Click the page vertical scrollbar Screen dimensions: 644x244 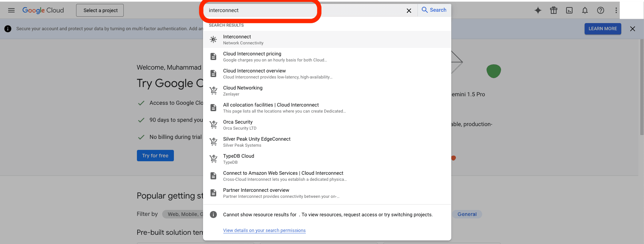[642, 87]
